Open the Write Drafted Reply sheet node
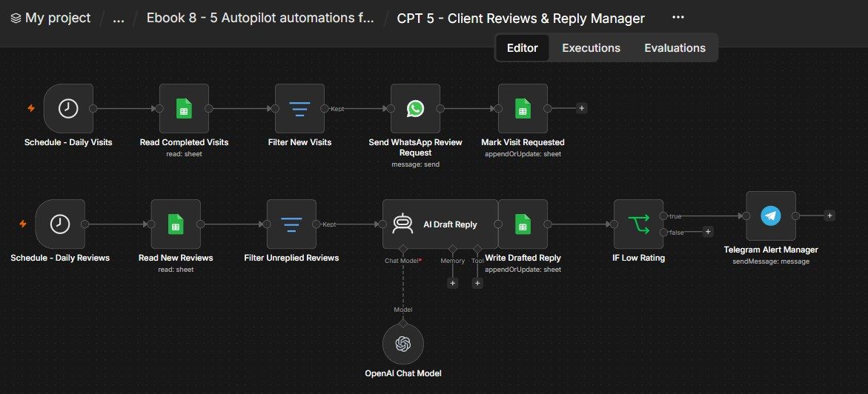Image resolution: width=868 pixels, height=394 pixels. click(523, 224)
